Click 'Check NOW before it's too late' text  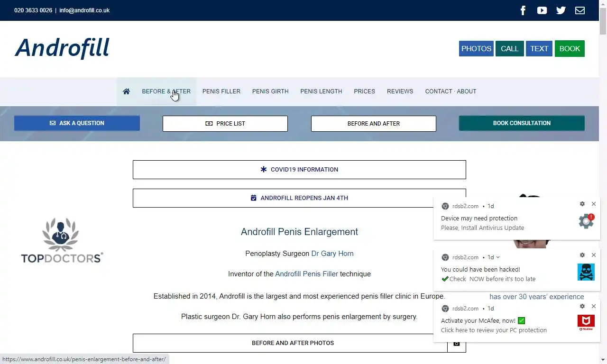488,279
